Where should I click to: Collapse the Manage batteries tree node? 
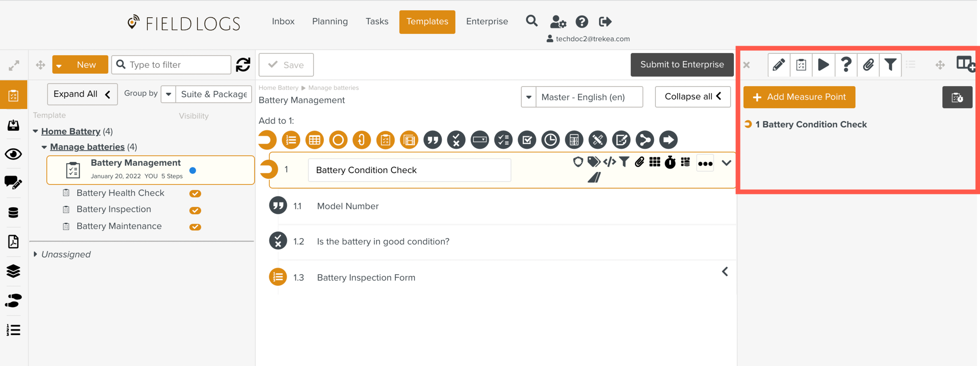[x=44, y=147]
